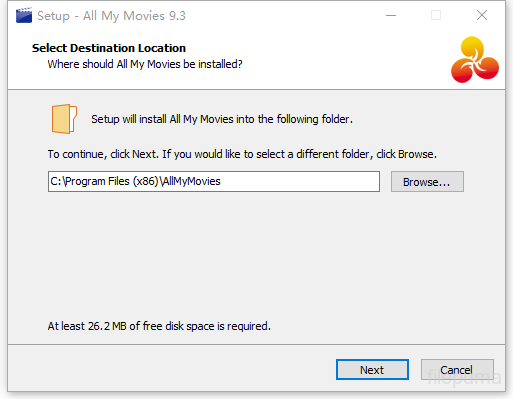Open the Browse folder dialog
This screenshot has width=513, height=399.
(x=427, y=182)
